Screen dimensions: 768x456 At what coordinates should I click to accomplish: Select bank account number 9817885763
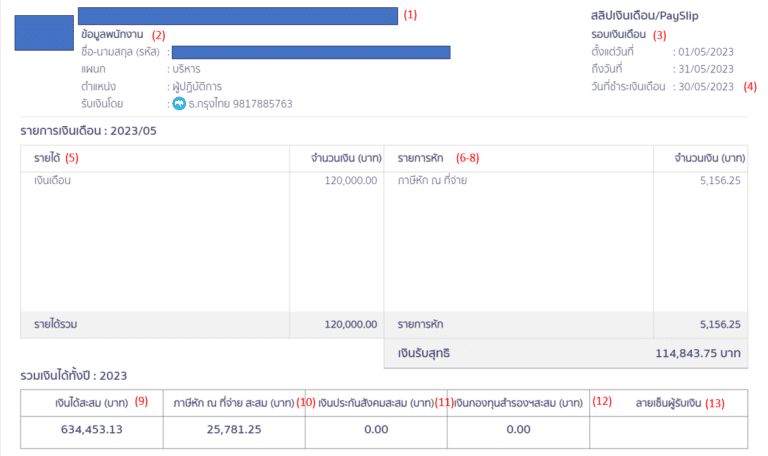[x=257, y=104]
